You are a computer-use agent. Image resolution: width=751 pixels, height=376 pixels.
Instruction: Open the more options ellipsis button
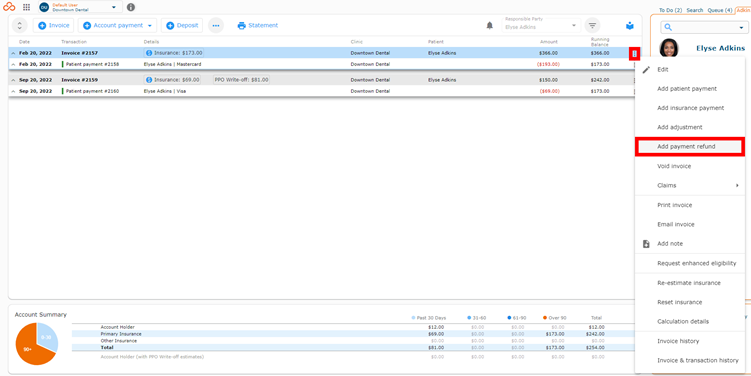pyautogui.click(x=216, y=25)
